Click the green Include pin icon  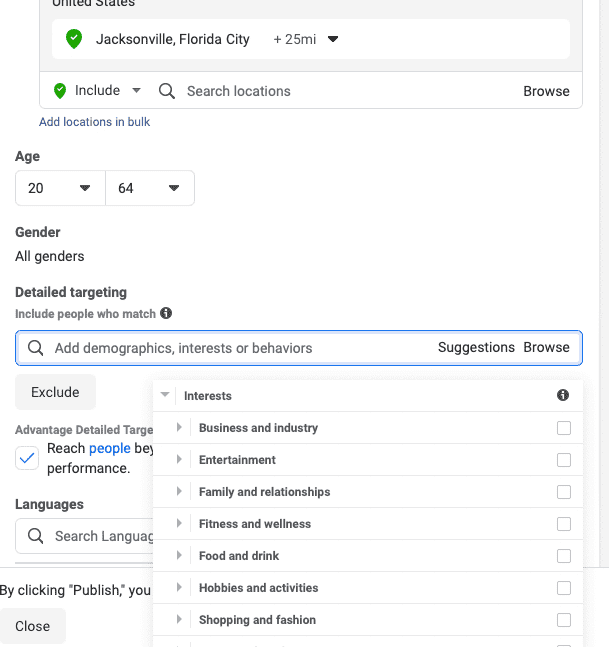60,91
